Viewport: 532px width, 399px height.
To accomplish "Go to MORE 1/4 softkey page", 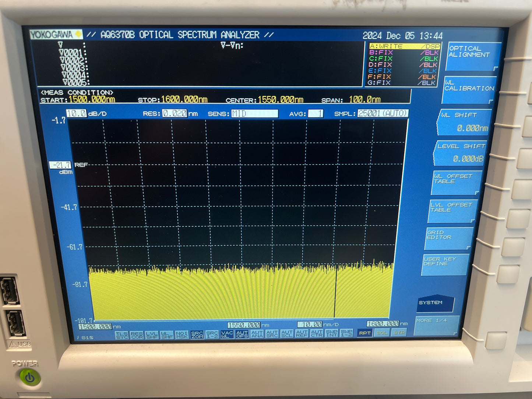I will tap(437, 325).
